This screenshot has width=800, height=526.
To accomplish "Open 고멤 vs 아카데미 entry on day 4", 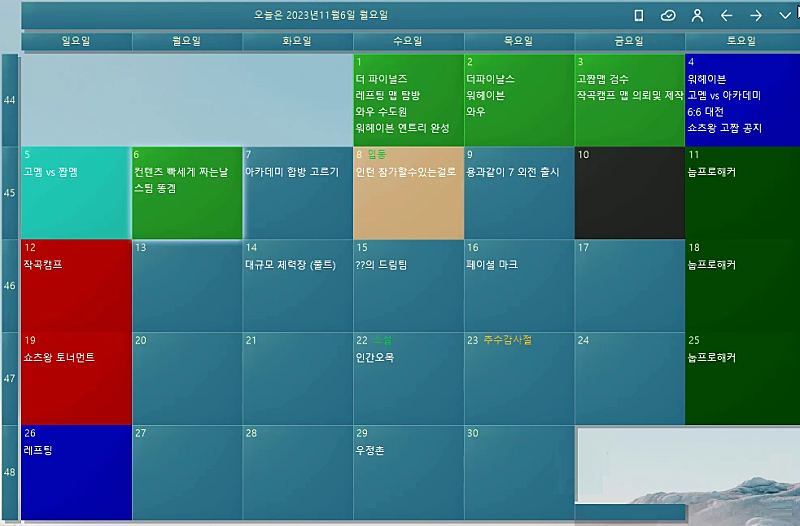I will point(724,95).
